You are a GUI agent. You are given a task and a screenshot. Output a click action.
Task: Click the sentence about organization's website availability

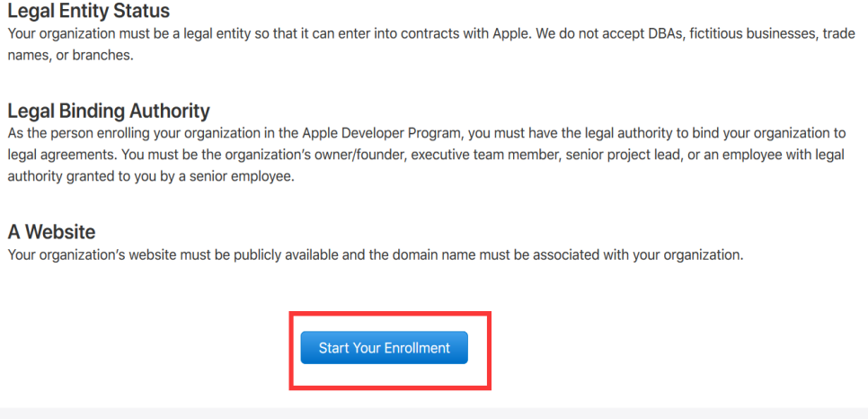[x=376, y=255]
